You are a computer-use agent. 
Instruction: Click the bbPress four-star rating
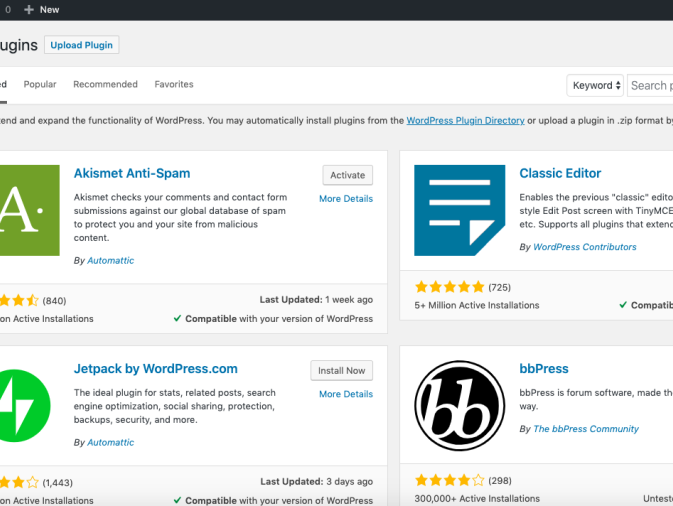[x=449, y=480]
